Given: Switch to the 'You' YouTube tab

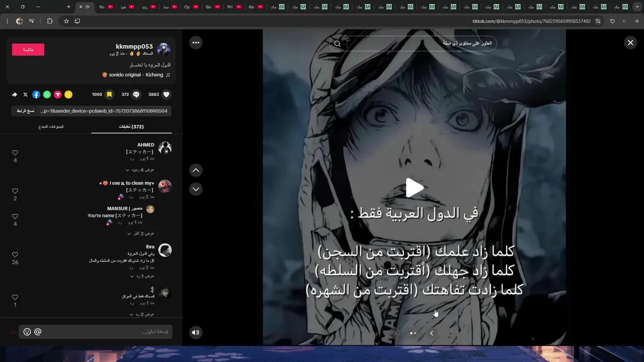Looking at the screenshot, I should (x=106, y=7).
